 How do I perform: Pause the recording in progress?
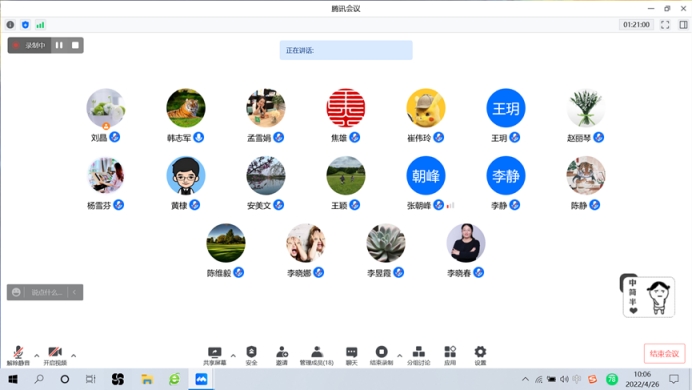(x=59, y=45)
